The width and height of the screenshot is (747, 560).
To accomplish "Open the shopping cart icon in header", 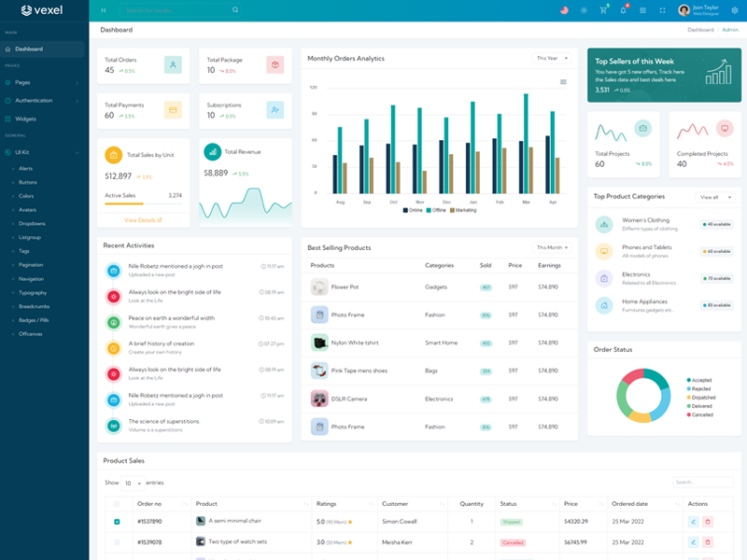I will click(603, 10).
